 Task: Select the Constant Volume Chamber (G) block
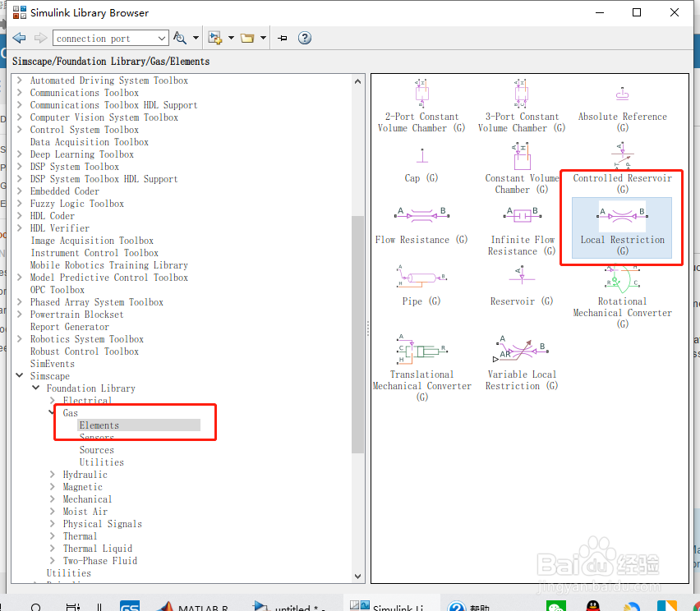tap(522, 168)
